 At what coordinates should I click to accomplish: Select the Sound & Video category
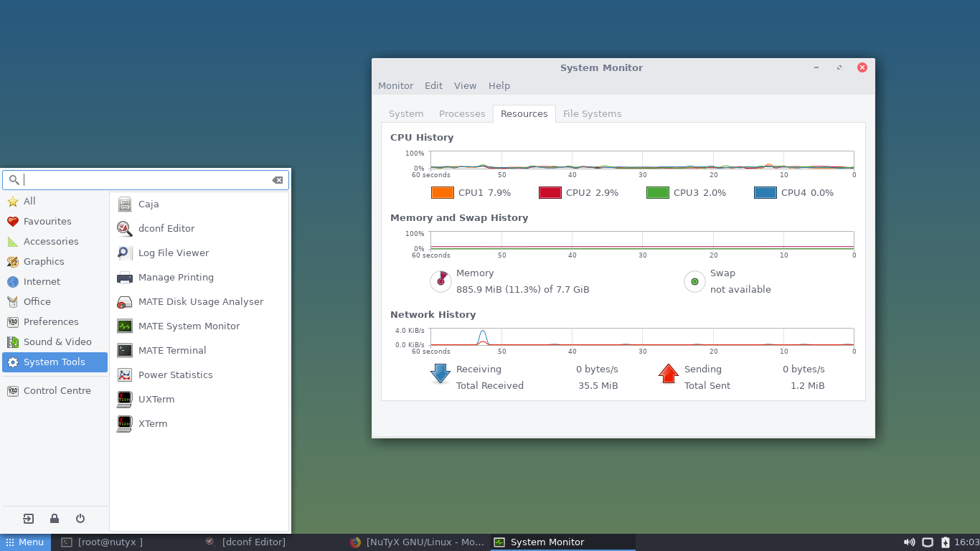55,342
